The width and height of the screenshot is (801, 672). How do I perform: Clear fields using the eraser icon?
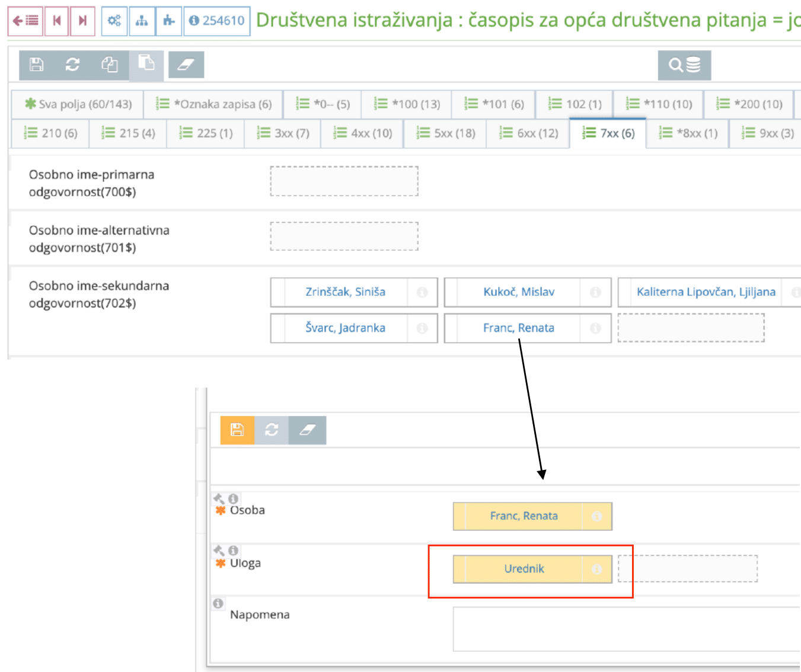(x=187, y=65)
